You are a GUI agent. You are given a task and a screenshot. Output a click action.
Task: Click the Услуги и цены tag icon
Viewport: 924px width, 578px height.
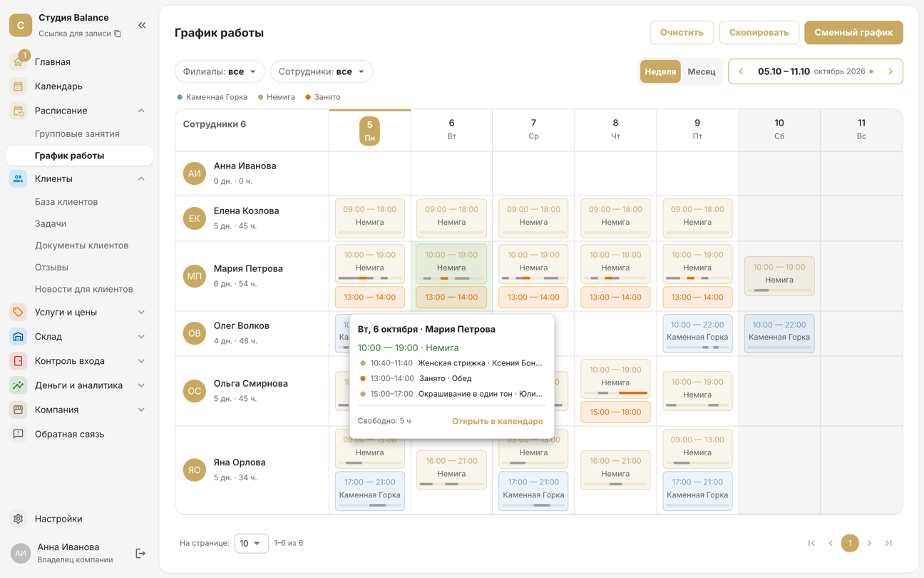pos(19,312)
